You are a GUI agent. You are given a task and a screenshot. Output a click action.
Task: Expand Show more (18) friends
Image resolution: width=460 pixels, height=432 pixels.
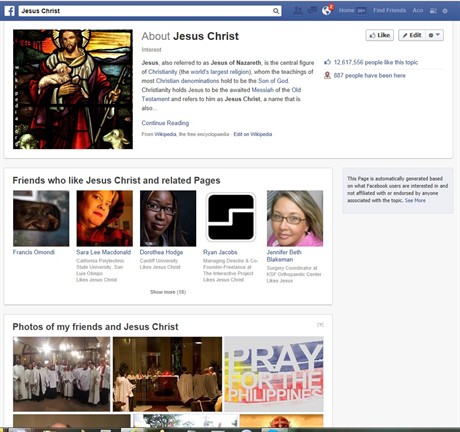coord(168,292)
